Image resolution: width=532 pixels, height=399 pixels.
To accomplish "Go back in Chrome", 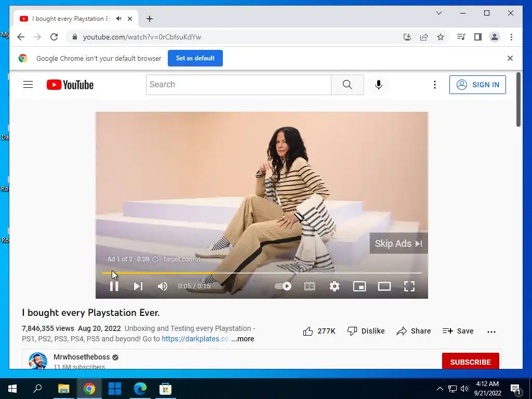I will click(x=21, y=37).
